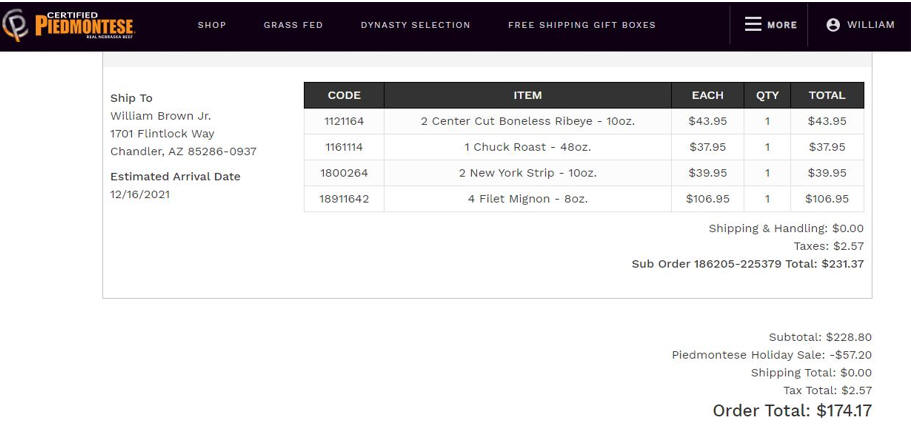Click the TOTAL column header
The width and height of the screenshot is (911, 429).
pos(827,95)
